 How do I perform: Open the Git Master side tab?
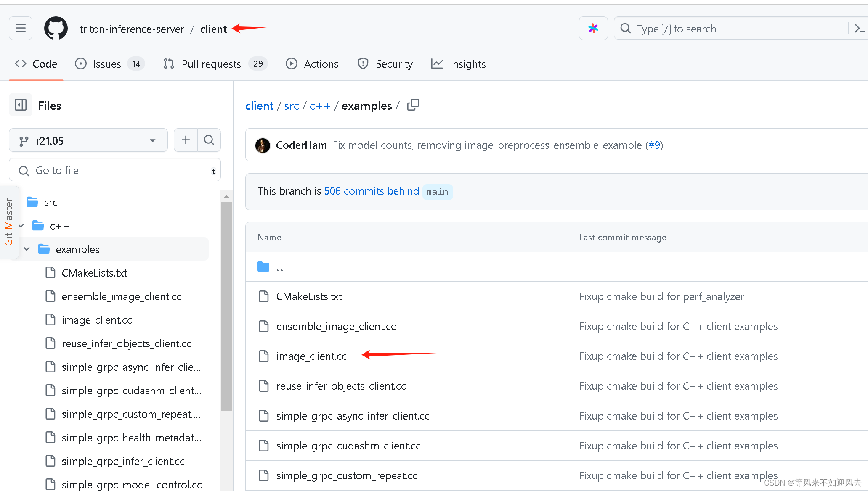pos(9,222)
